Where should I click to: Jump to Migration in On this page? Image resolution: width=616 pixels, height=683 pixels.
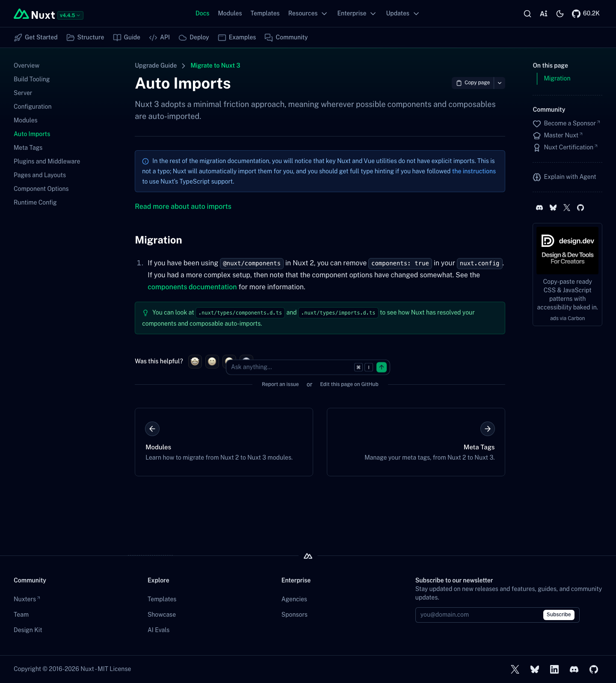pos(557,78)
